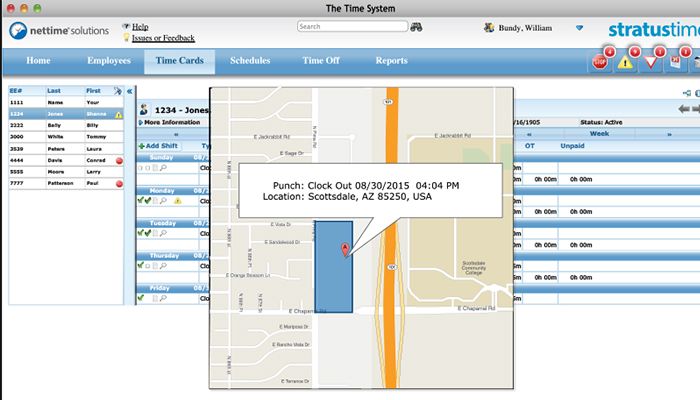Open the Issues or Feedback link

click(x=161, y=37)
